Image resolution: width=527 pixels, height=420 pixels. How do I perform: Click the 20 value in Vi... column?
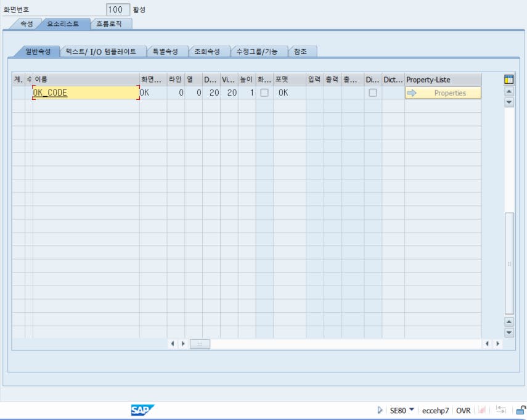(229, 93)
